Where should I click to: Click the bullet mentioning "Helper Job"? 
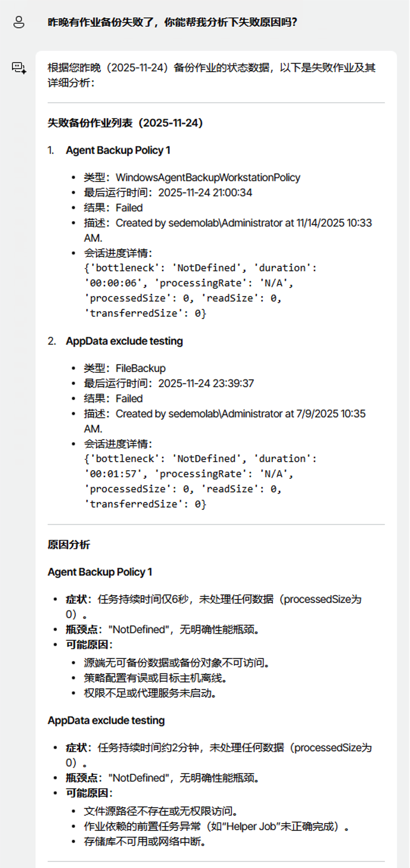click(x=216, y=826)
